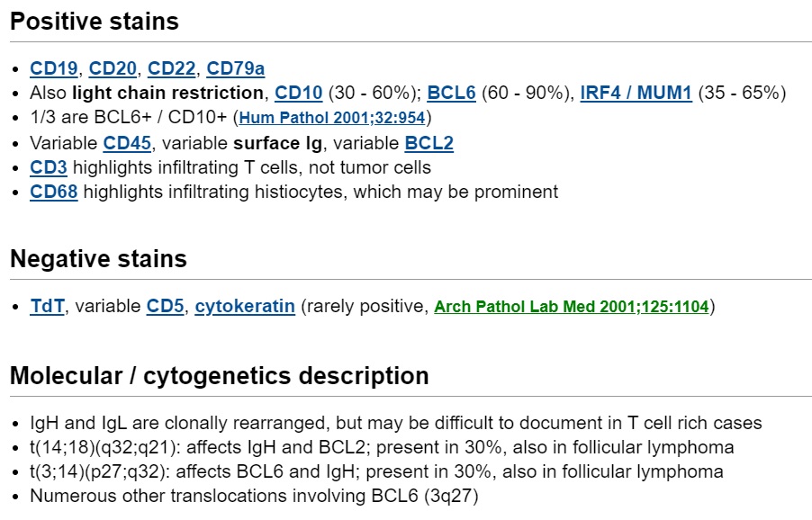
Task: Visit the CD10 stain page
Action: 298,93
